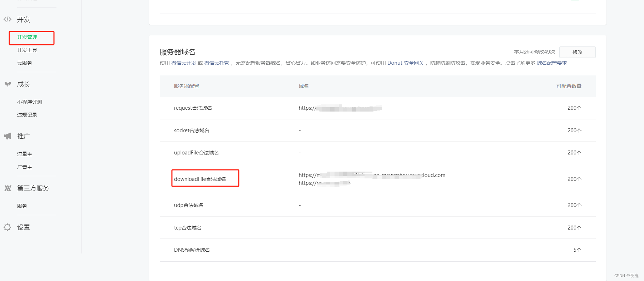Open 广告主 menu item

click(25, 167)
